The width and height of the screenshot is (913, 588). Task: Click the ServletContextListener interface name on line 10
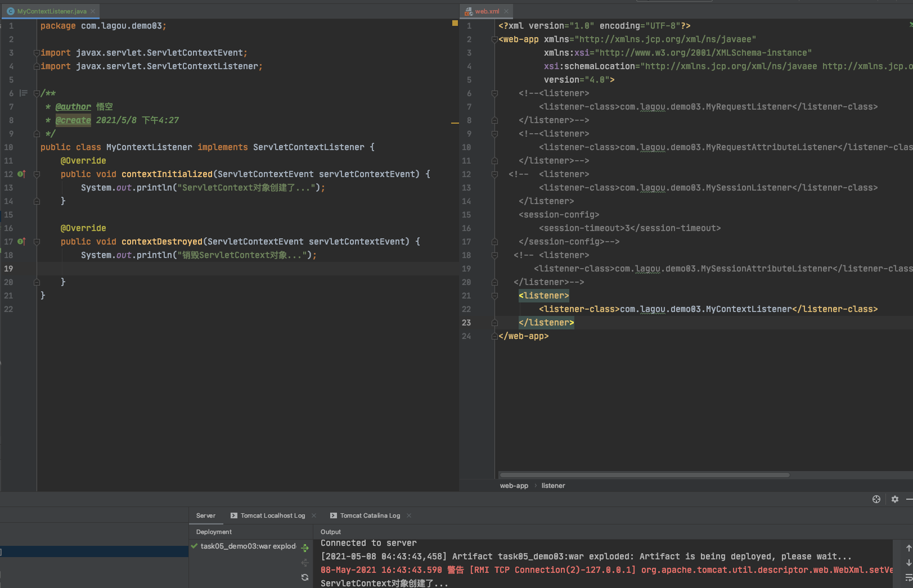[x=309, y=147]
